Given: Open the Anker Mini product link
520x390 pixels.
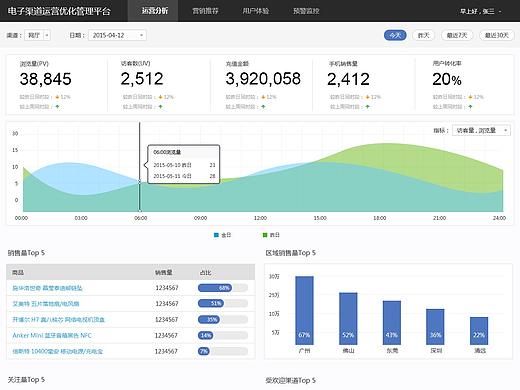Looking at the screenshot, I should click(x=52, y=335).
